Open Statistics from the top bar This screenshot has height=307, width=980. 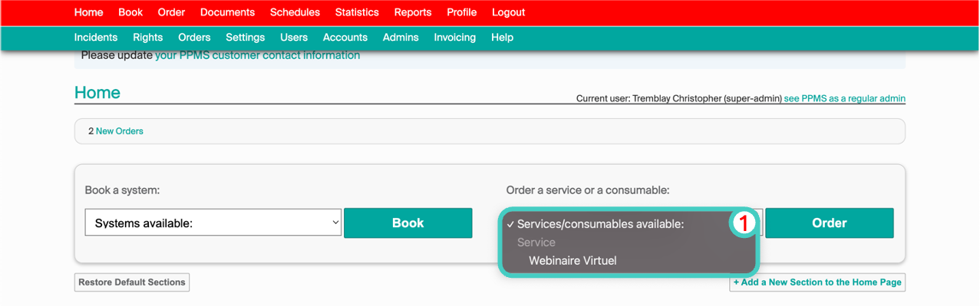357,12
